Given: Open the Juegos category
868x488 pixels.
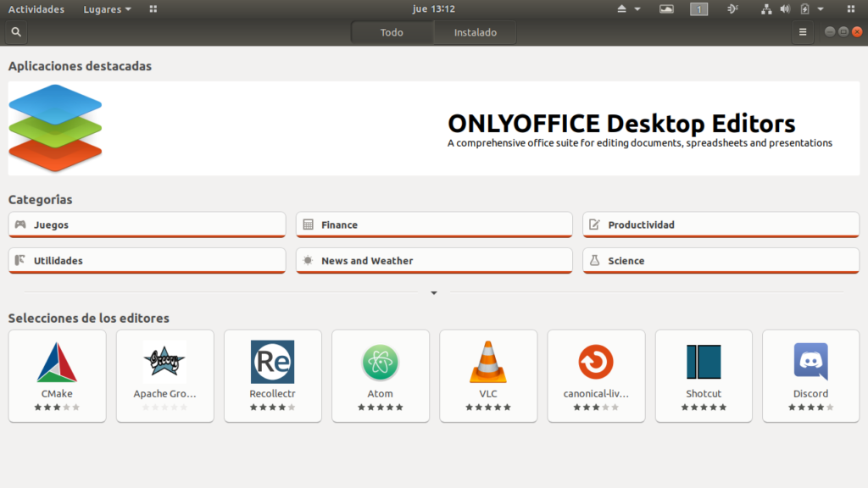Looking at the screenshot, I should (147, 225).
